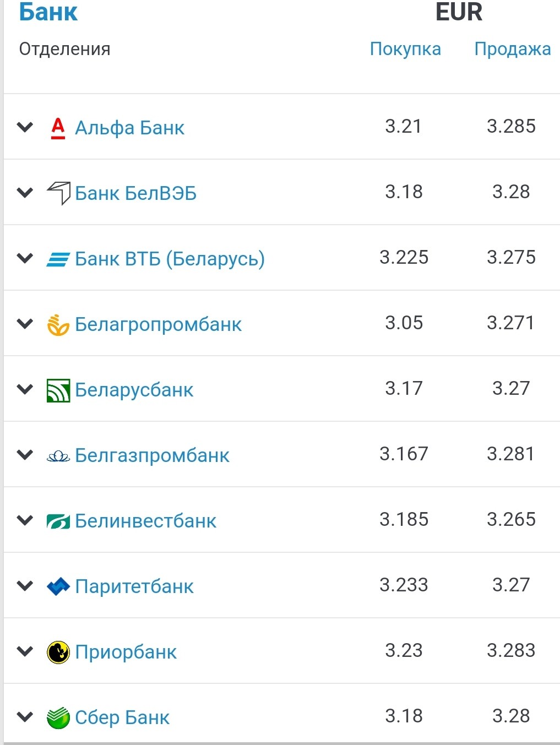560x745 pixels.
Task: Open the Приорбанк bank name link
Action: click(x=126, y=652)
